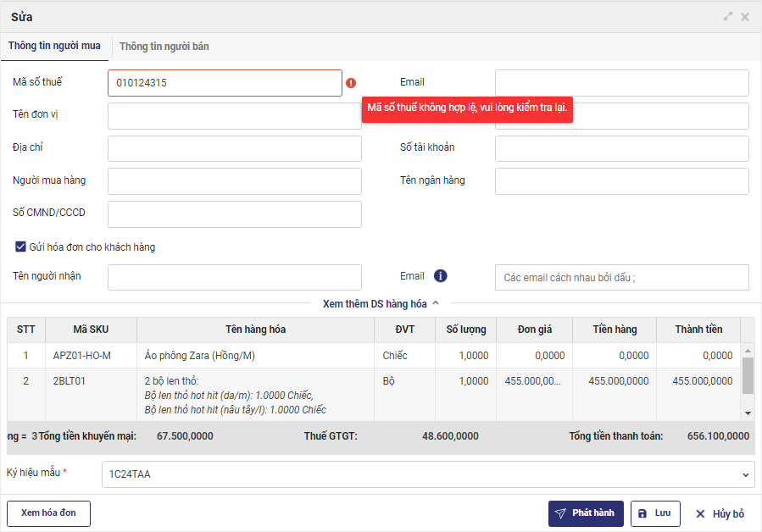Uncheck Gửi hóa đơn cho khách hàng
Viewport: 762px width, 532px height.
(x=20, y=247)
